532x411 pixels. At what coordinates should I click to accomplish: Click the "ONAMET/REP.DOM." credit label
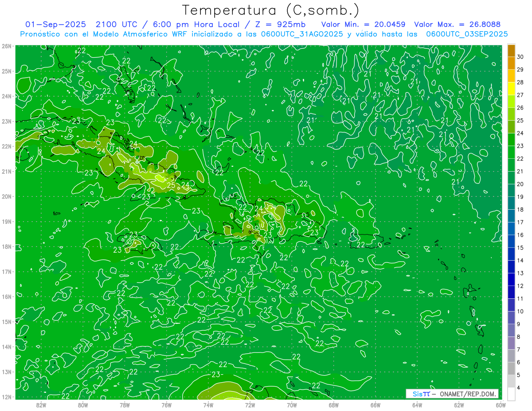[x=467, y=394]
